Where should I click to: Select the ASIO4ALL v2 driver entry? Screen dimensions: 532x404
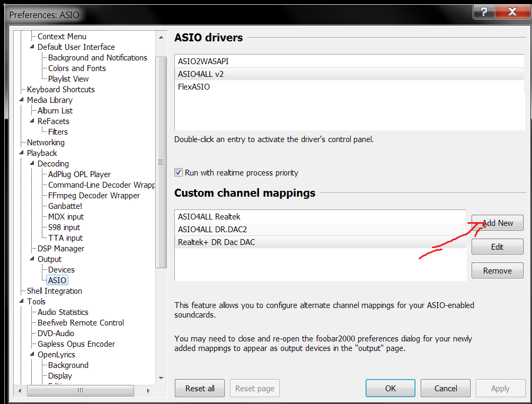point(201,74)
